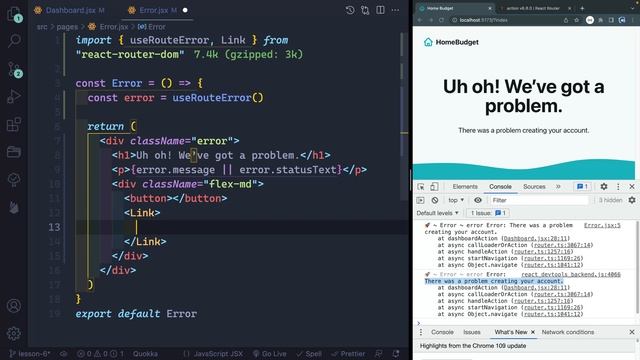The image size is (640, 360).
Task: Click the VS Code notifications bell
Action: pos(396,353)
